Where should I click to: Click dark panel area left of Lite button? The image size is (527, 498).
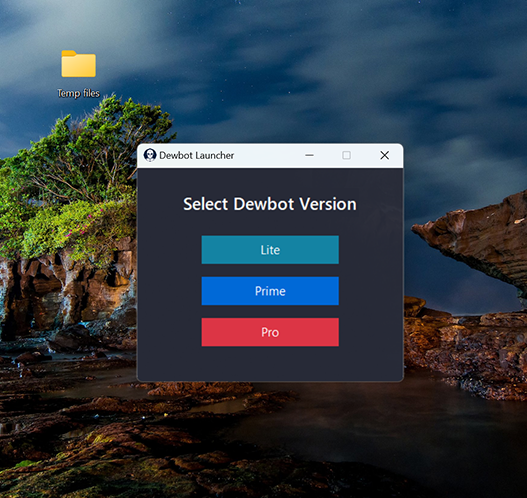(x=169, y=250)
